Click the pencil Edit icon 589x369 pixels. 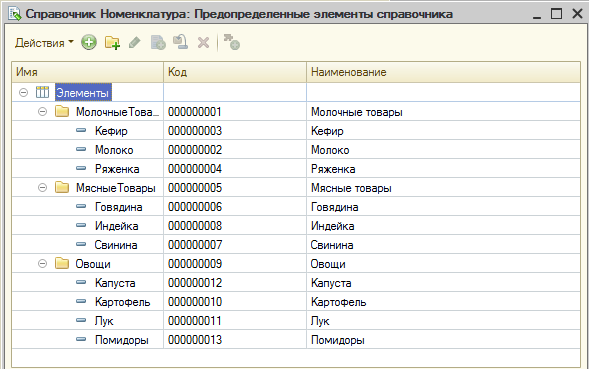coord(135,42)
